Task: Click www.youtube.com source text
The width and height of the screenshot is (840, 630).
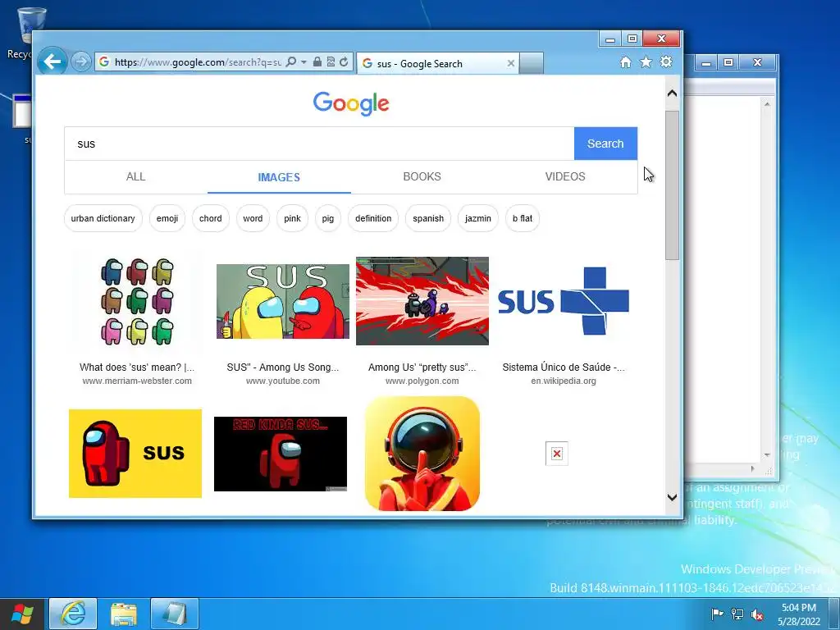Action: click(283, 381)
